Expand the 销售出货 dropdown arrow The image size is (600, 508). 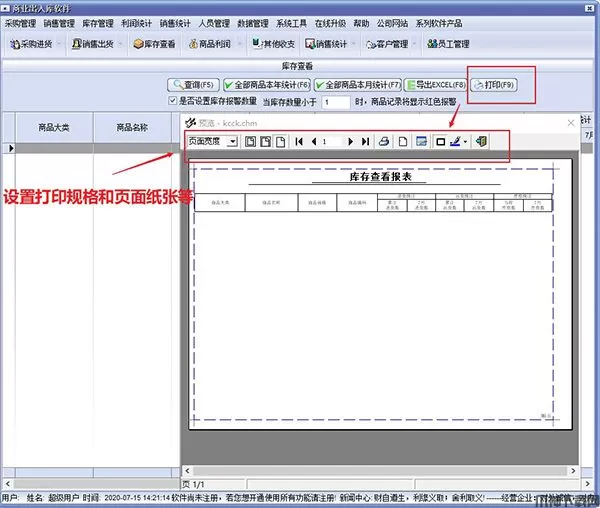point(120,44)
